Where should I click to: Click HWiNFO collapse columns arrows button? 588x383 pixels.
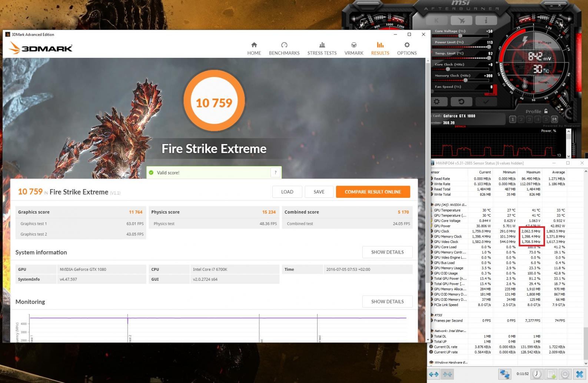tap(447, 374)
